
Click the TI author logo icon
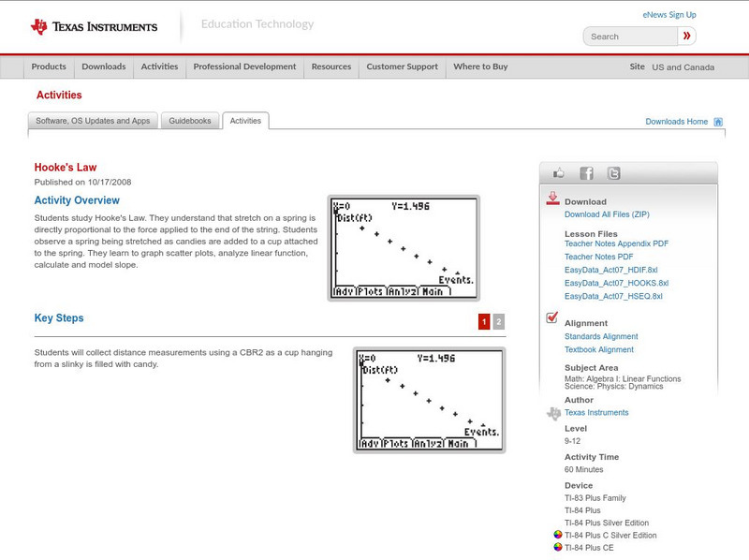coord(553,413)
